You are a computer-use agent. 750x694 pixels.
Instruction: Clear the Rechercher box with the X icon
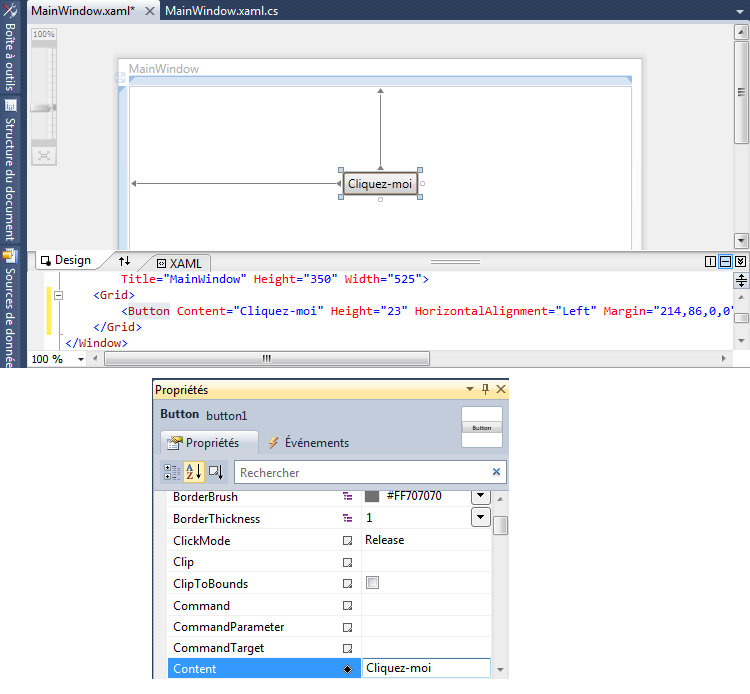coord(496,472)
